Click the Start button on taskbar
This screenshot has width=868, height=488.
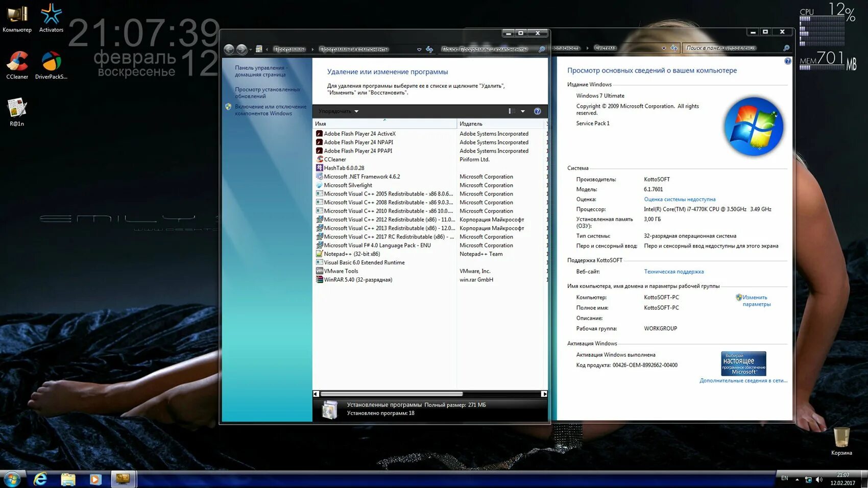coord(12,479)
